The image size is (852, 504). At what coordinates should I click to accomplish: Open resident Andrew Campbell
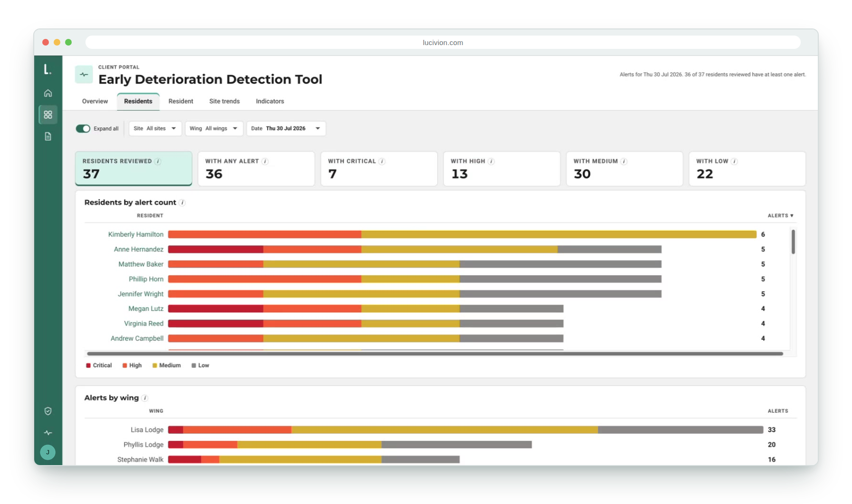click(137, 338)
